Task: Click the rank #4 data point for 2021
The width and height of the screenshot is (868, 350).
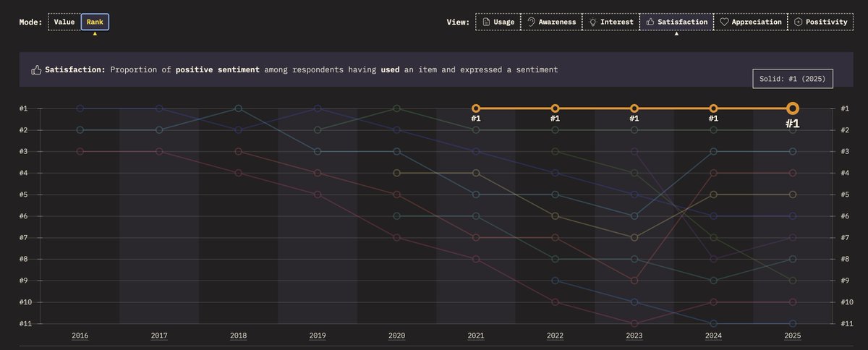Action: click(475, 173)
